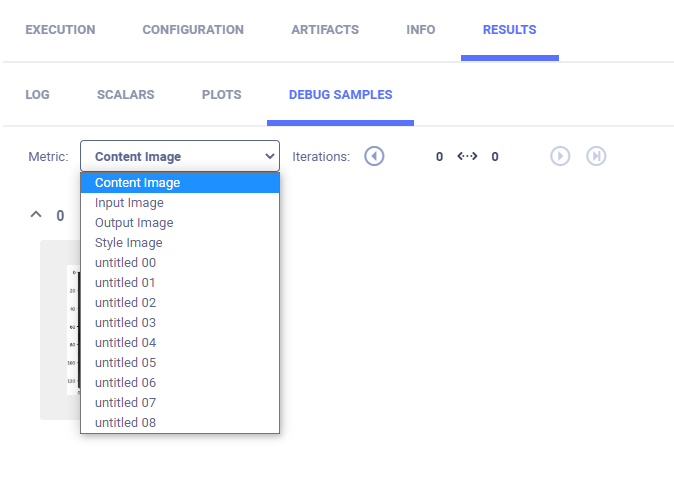Go to previous iteration arrow icon
This screenshot has width=674, height=479.
pos(374,156)
